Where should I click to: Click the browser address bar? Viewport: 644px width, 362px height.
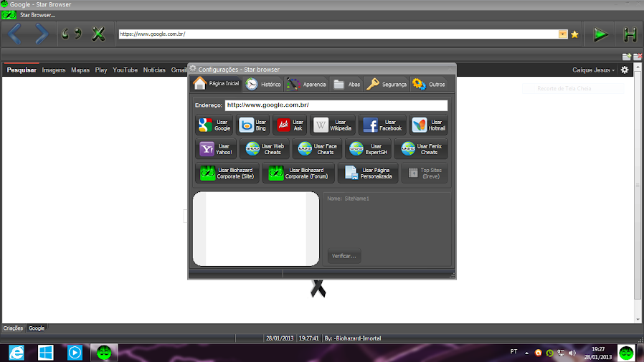[338, 34]
